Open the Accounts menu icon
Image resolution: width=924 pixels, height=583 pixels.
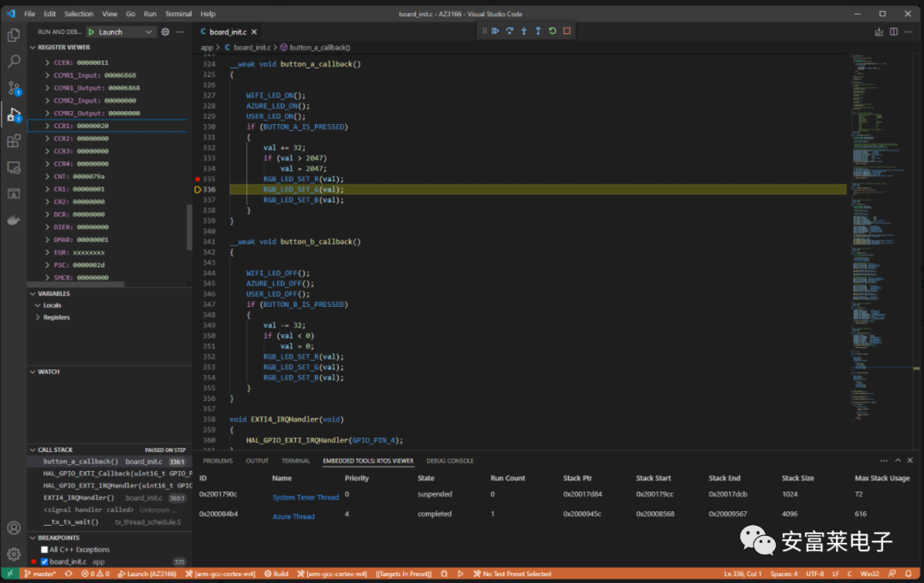tap(14, 528)
